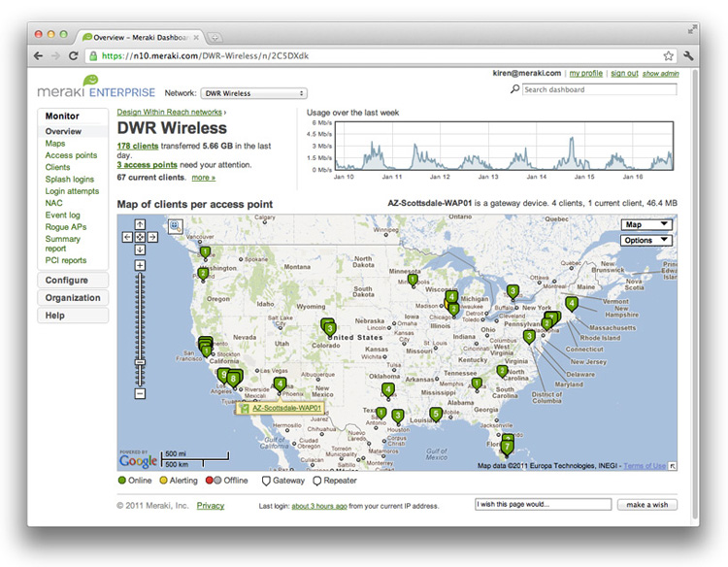This screenshot has height=567, width=728.
Task: Select the Overview - Meraki Dashboard tab
Action: pos(142,37)
